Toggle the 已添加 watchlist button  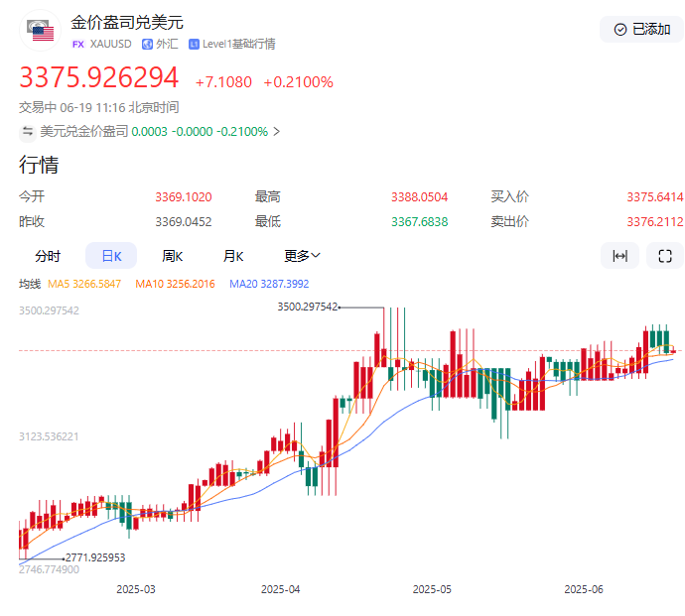[641, 30]
